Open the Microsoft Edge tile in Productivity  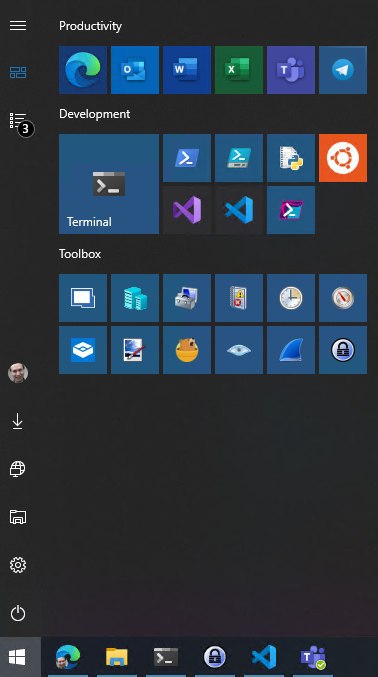click(83, 70)
